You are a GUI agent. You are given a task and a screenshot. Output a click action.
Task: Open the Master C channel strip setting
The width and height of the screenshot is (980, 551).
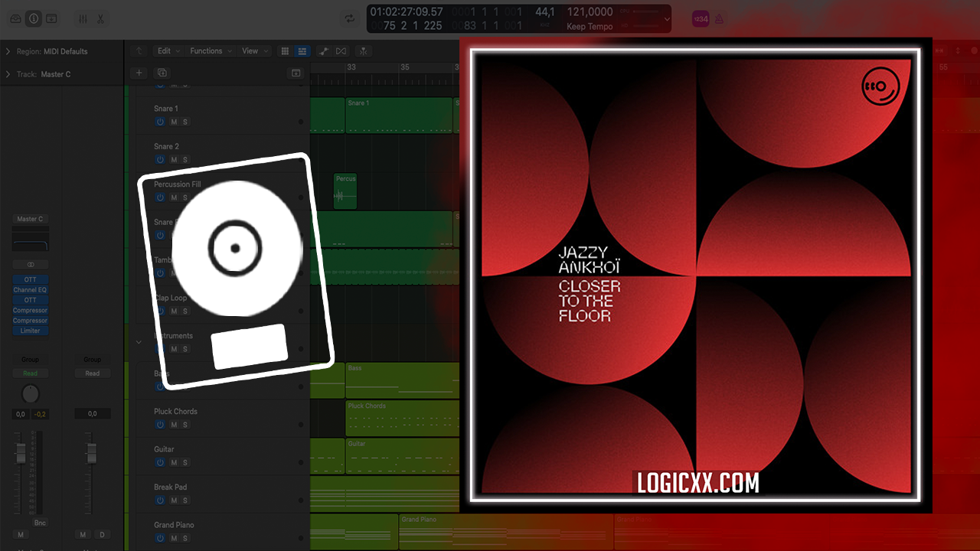(x=30, y=219)
